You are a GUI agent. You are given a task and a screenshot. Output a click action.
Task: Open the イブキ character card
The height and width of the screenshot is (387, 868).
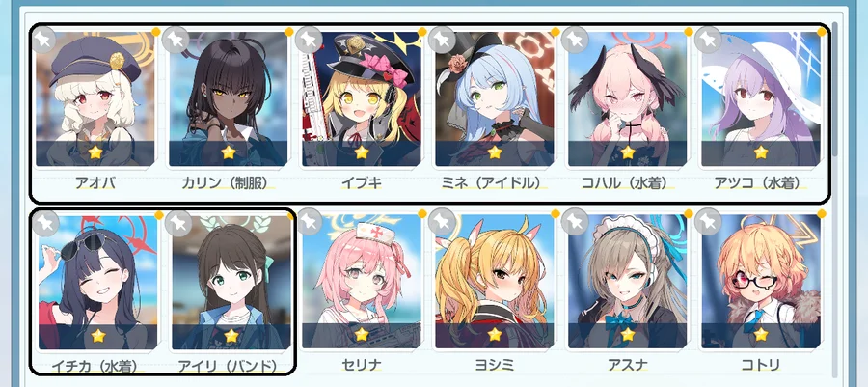pyautogui.click(x=362, y=98)
